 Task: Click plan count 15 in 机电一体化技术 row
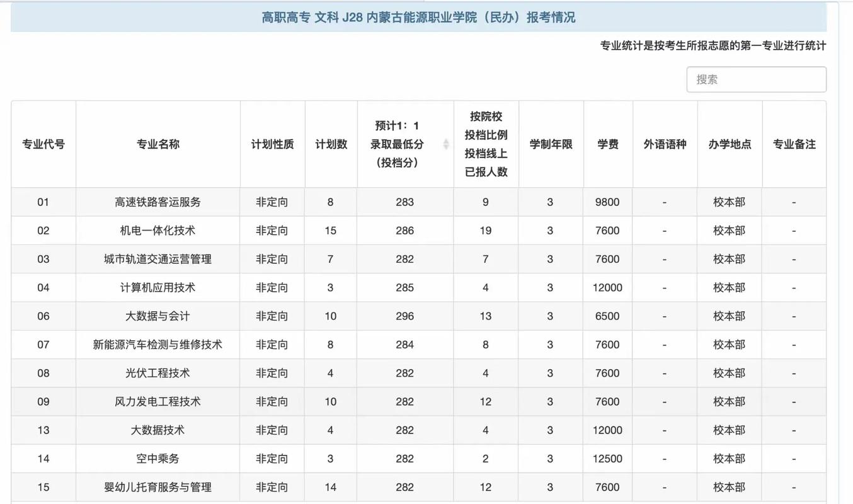click(x=331, y=231)
